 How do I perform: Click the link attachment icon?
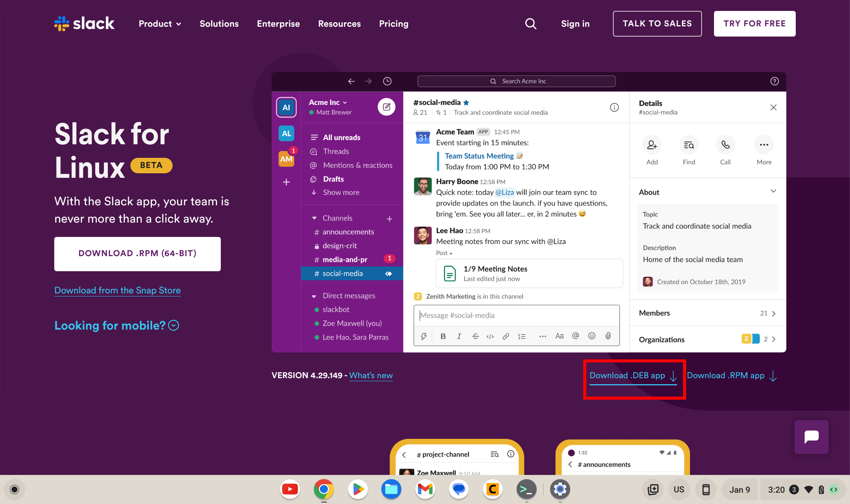(x=505, y=335)
